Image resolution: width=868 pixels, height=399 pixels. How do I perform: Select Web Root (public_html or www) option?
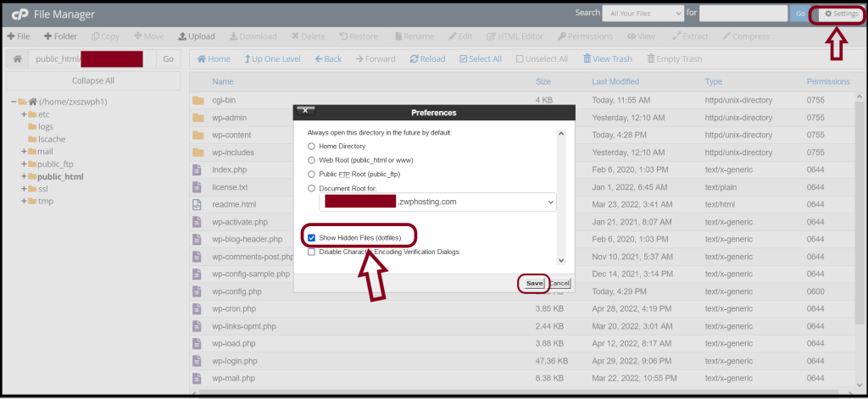[x=312, y=160]
